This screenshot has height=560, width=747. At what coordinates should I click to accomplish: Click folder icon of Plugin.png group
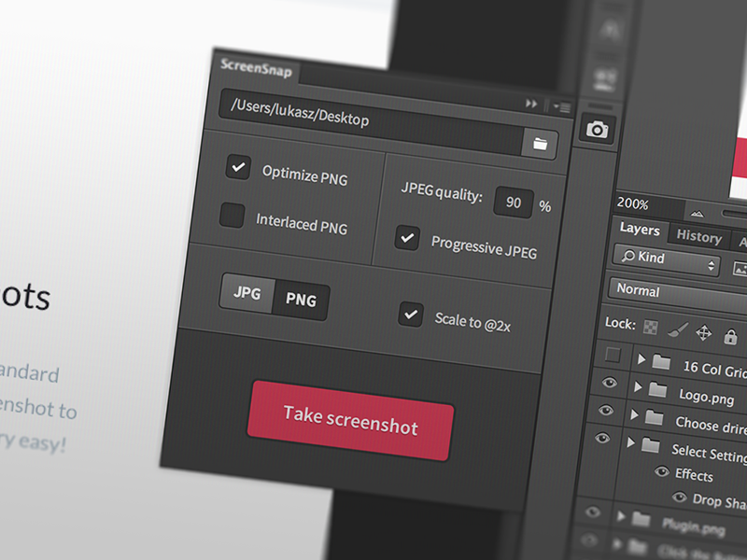tap(641, 519)
